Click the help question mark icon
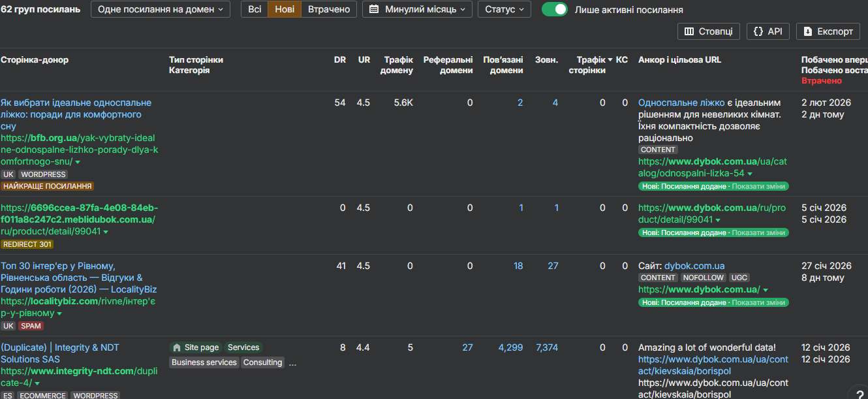The height and width of the screenshot is (399, 868). point(860,393)
